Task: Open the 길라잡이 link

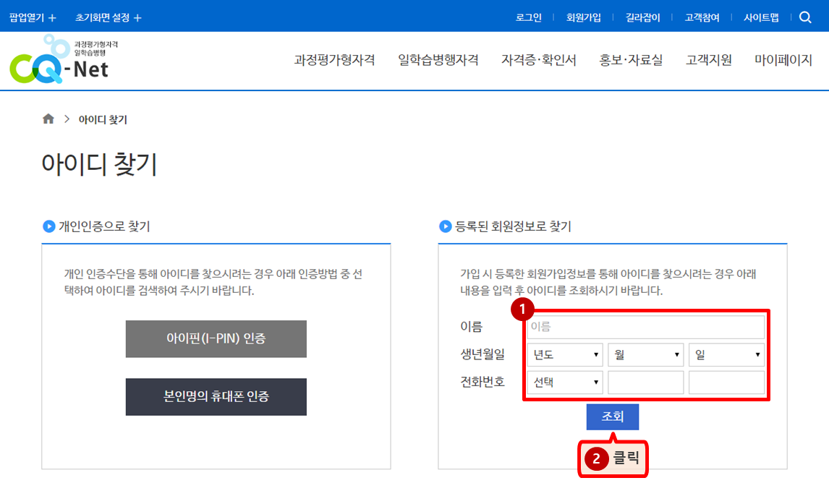Action: pos(643,17)
